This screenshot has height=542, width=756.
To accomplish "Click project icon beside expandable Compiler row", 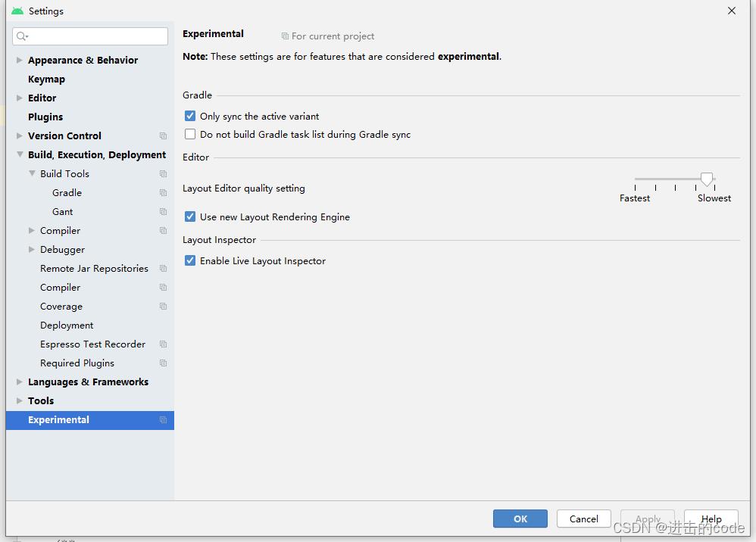I will (x=164, y=231).
